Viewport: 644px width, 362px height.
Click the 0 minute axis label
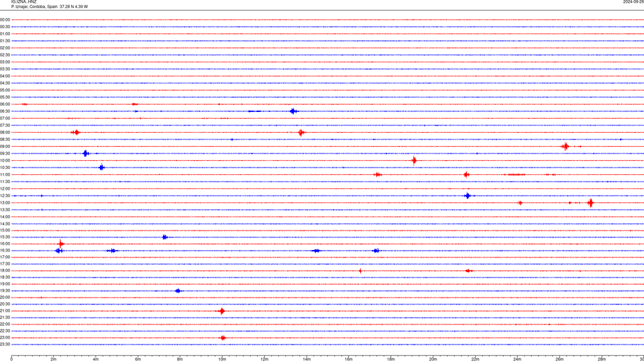coord(11,359)
